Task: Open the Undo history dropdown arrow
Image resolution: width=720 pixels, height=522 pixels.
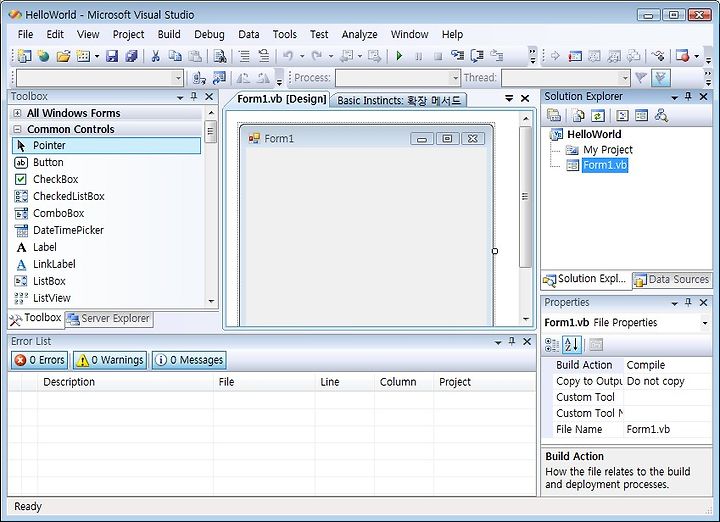Action: [302, 56]
